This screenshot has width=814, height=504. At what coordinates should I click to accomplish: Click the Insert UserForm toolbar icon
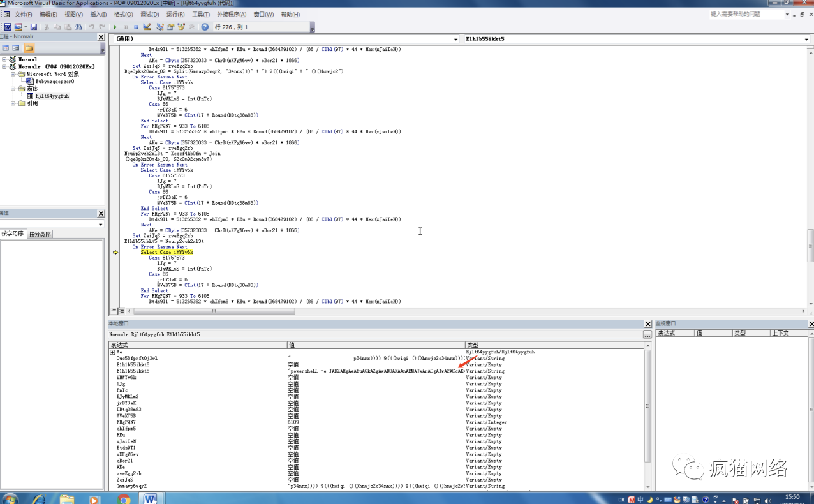click(18, 27)
